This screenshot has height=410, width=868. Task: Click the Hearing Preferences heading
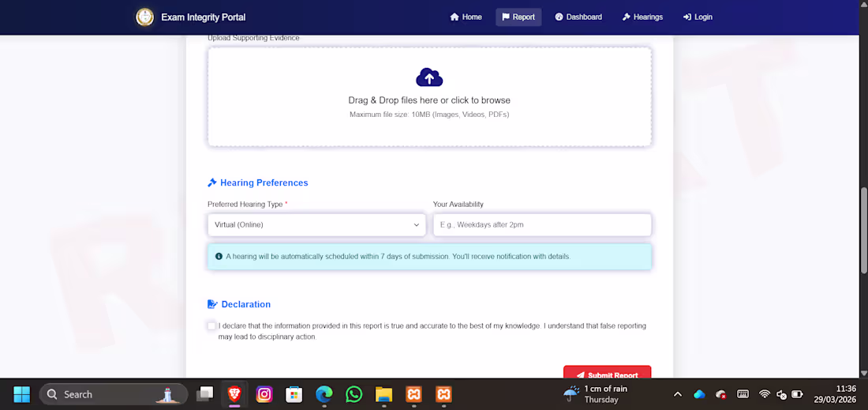tap(264, 182)
